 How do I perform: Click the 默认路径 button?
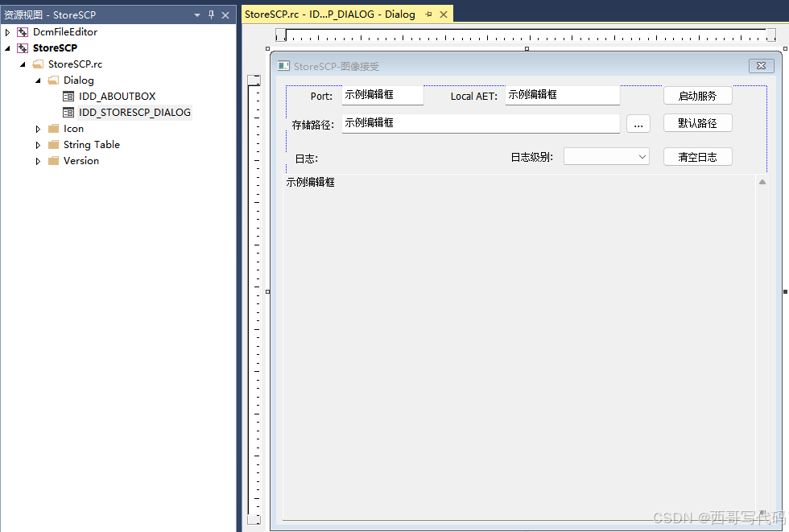tap(697, 122)
